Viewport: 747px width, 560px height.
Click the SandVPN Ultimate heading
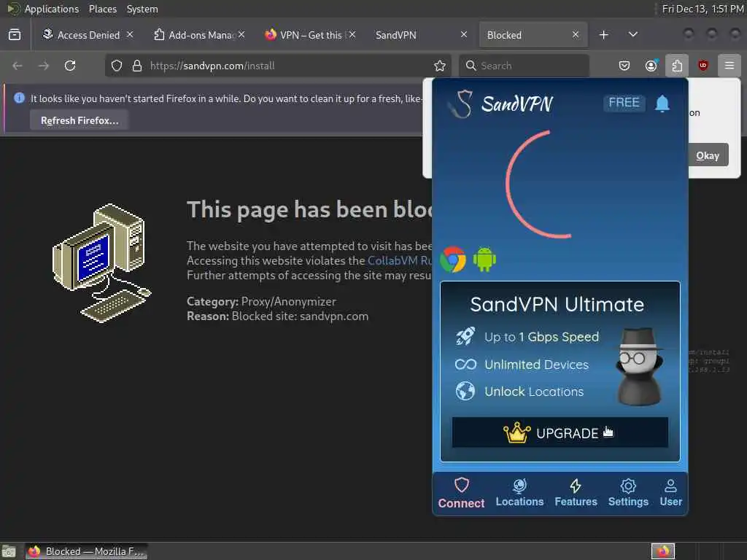[557, 304]
